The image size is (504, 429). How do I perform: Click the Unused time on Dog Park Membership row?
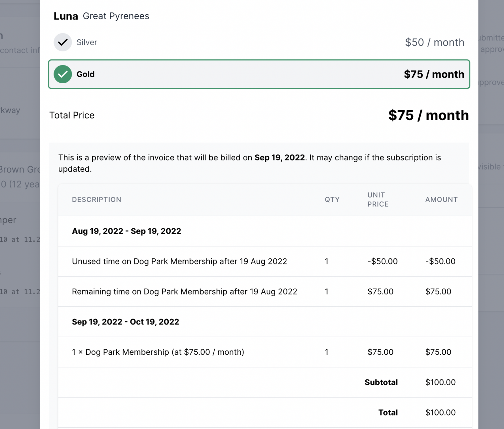tap(179, 261)
